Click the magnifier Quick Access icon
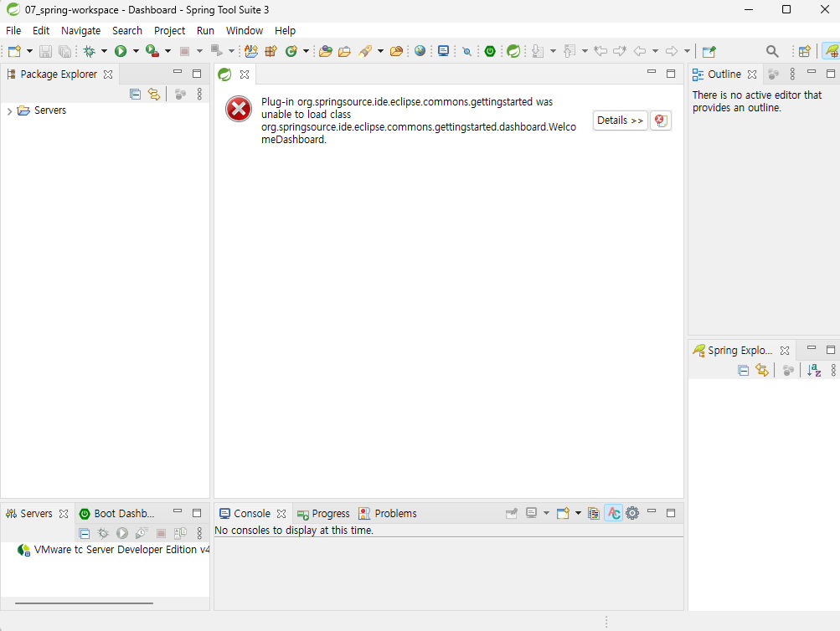Screen dimensions: 840x631 pyautogui.click(x=772, y=51)
